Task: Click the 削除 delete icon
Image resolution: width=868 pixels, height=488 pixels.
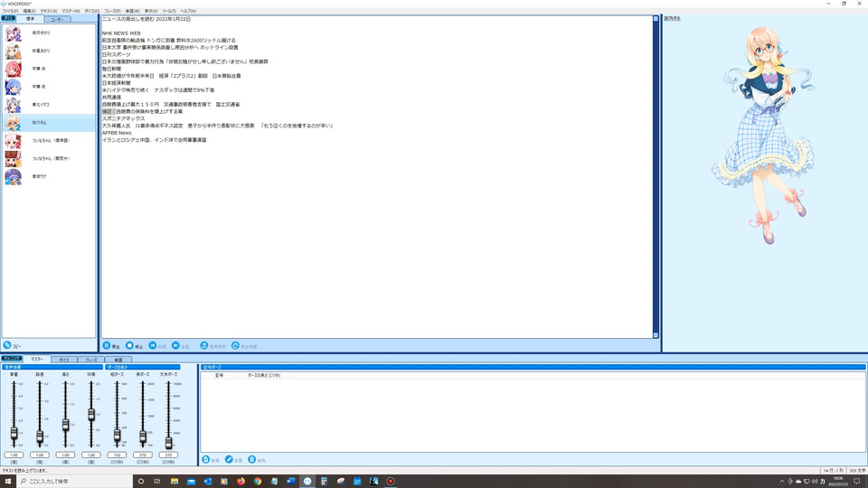Action: coord(252,460)
